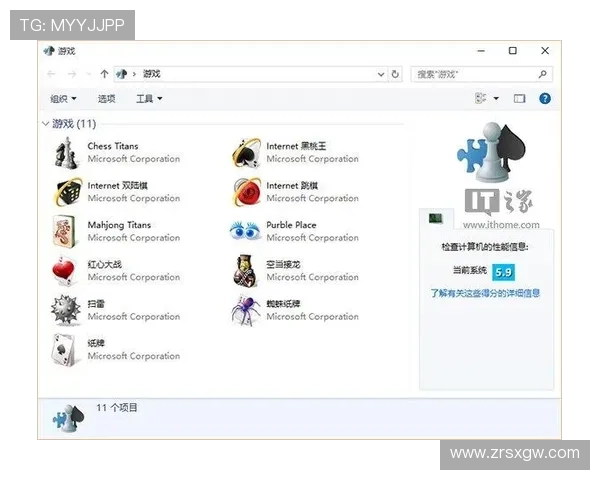Select the 红心大战 name text
Viewport: 600px width, 480px height.
[104, 264]
